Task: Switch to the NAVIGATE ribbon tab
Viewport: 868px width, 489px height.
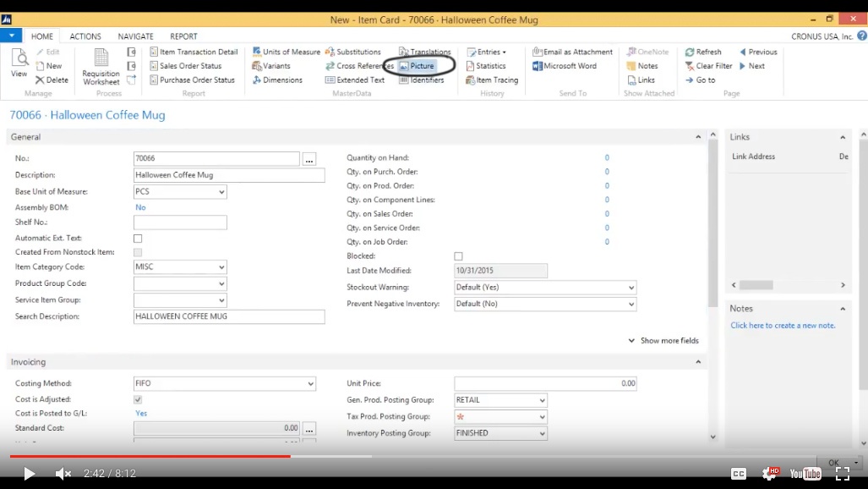Action: pyautogui.click(x=135, y=36)
